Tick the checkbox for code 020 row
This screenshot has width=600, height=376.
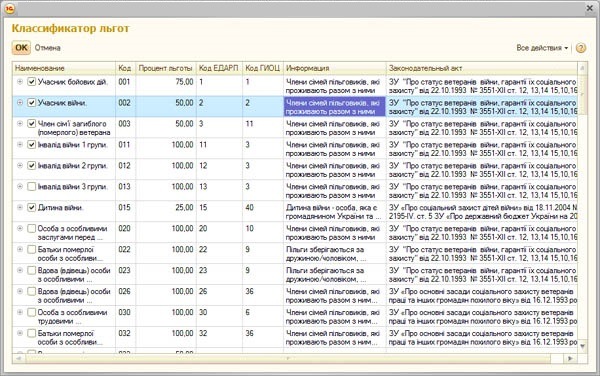[32, 228]
